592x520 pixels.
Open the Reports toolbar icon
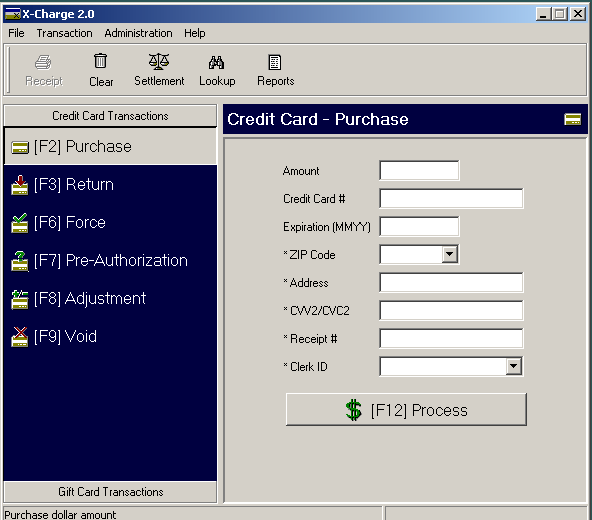pos(275,62)
